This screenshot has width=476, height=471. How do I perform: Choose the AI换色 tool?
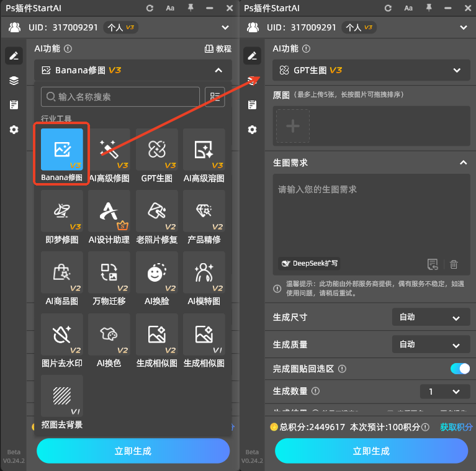coord(109,334)
